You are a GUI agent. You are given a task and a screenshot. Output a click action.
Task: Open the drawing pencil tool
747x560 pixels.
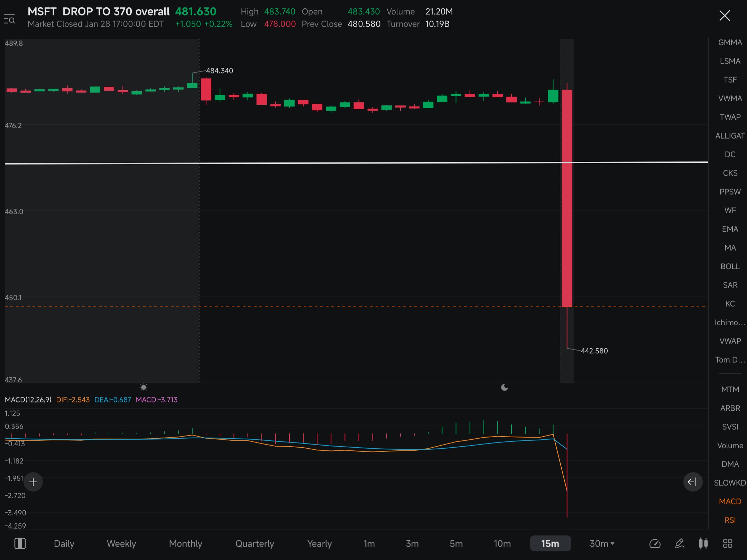click(x=679, y=543)
